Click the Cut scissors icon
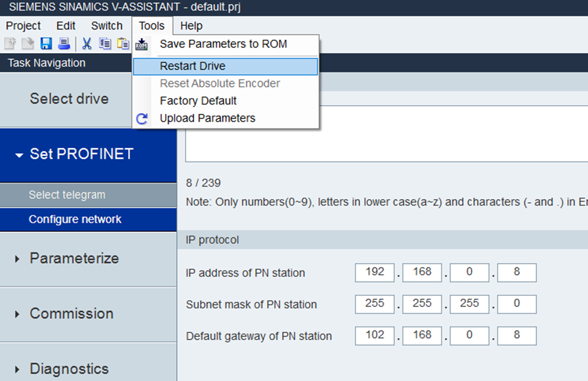This screenshot has height=381, width=588. 86,44
